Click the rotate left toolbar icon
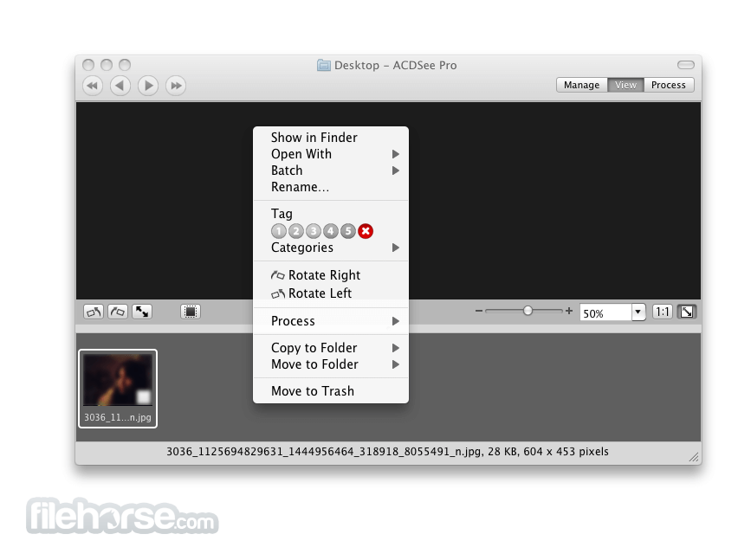 tap(94, 312)
